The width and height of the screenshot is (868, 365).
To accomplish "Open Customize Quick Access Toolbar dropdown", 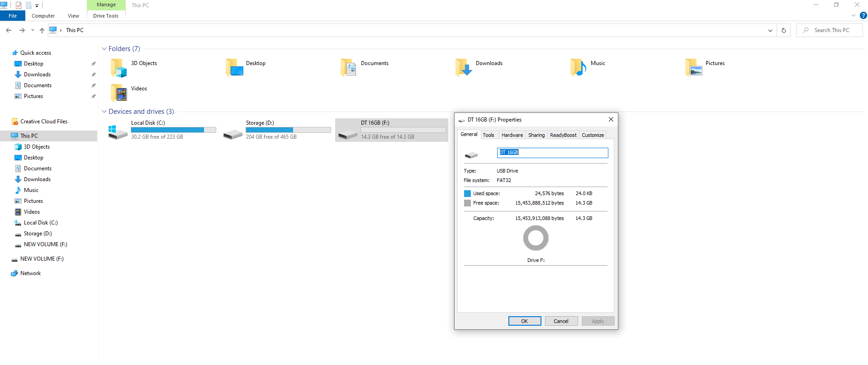I will pyautogui.click(x=37, y=5).
